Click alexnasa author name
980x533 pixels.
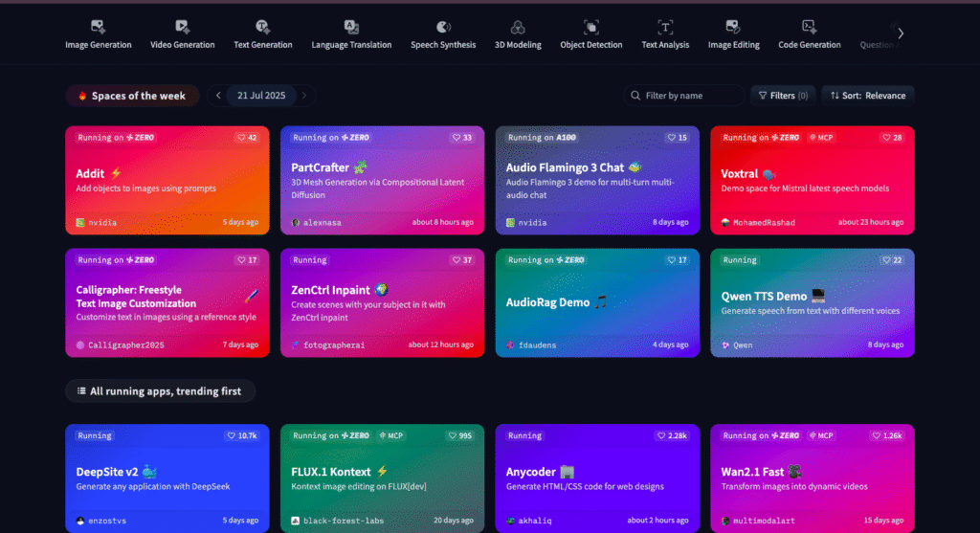point(322,222)
